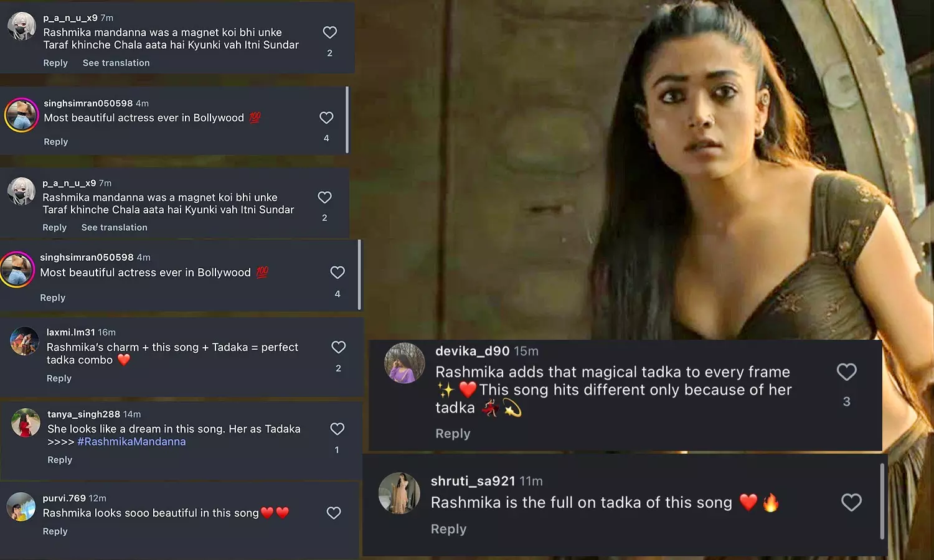This screenshot has width=934, height=560.
Task: Show translation for the second p_a_n_u_x9 comment
Action: click(114, 227)
